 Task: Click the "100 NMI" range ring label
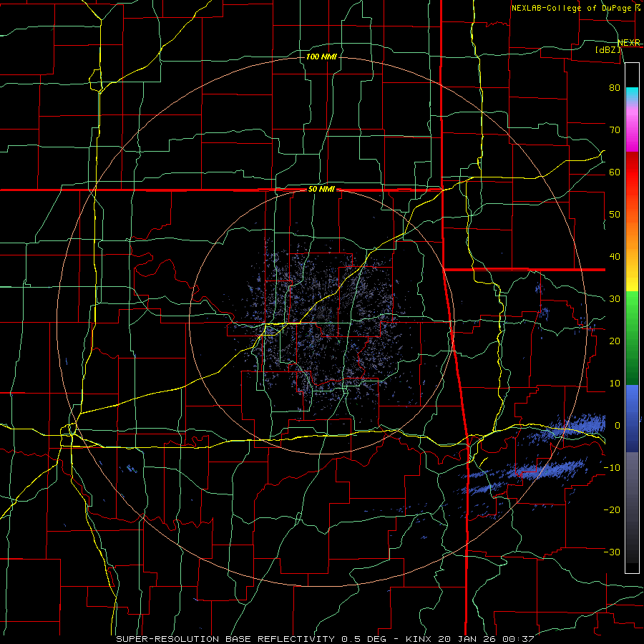point(321,57)
